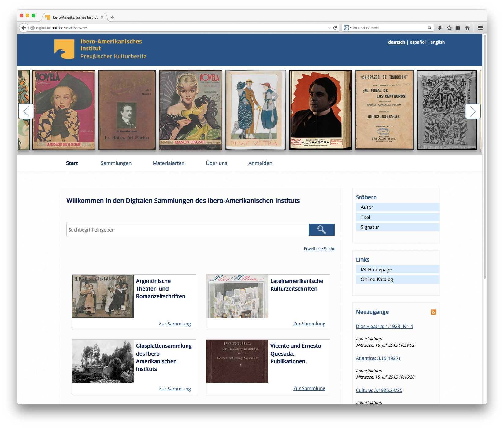Open the Ernesto Quesada book cover thumbnail
Screen dimensions: 504x428
pos(237,361)
